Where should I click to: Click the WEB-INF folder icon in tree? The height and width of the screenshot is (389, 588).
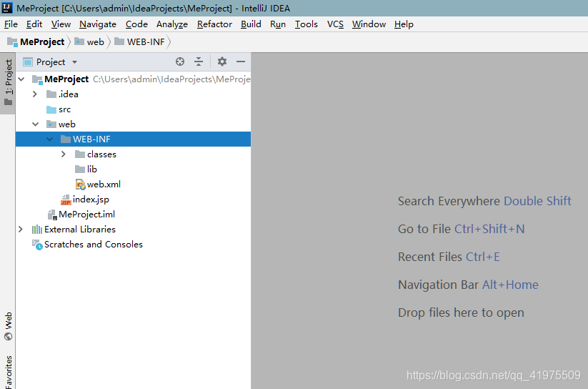pos(66,139)
